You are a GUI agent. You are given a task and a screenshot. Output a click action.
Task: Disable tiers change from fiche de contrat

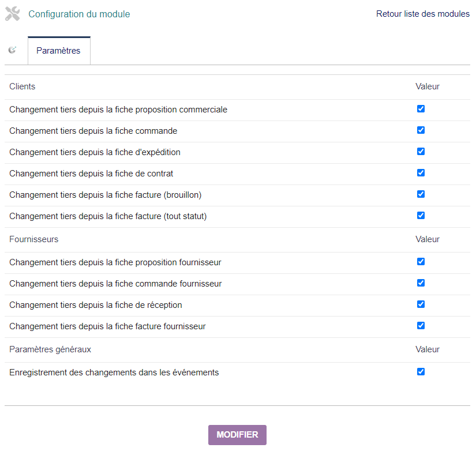[x=421, y=172]
